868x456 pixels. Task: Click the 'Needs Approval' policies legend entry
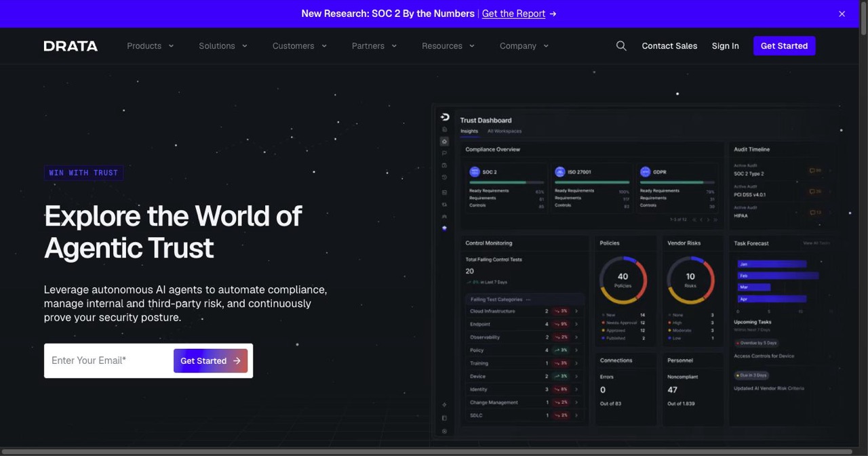coord(623,323)
